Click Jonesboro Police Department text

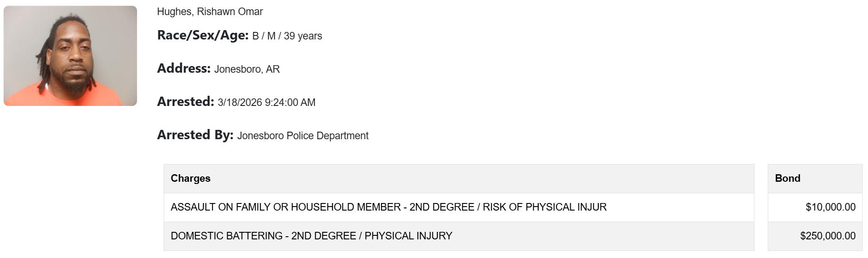coord(303,136)
